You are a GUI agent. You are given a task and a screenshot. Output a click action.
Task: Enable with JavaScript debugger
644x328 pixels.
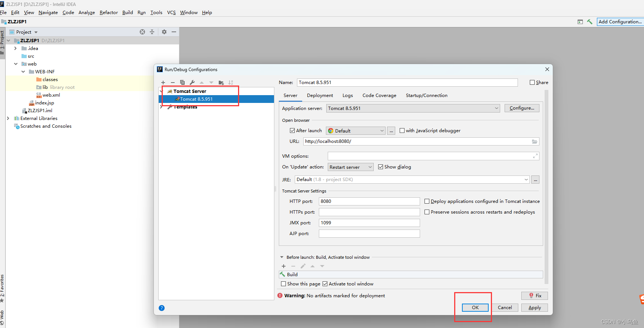(x=402, y=131)
